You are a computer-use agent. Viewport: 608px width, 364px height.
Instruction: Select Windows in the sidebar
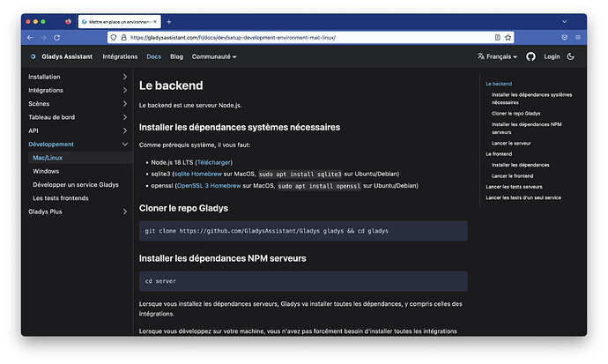tap(46, 171)
